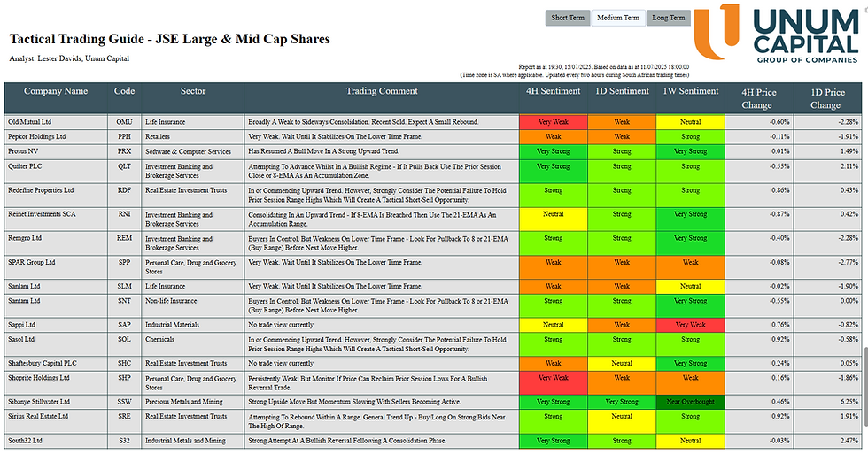Click Shaftesbury Capital's Neutral 1D sentiment cell

[622, 364]
